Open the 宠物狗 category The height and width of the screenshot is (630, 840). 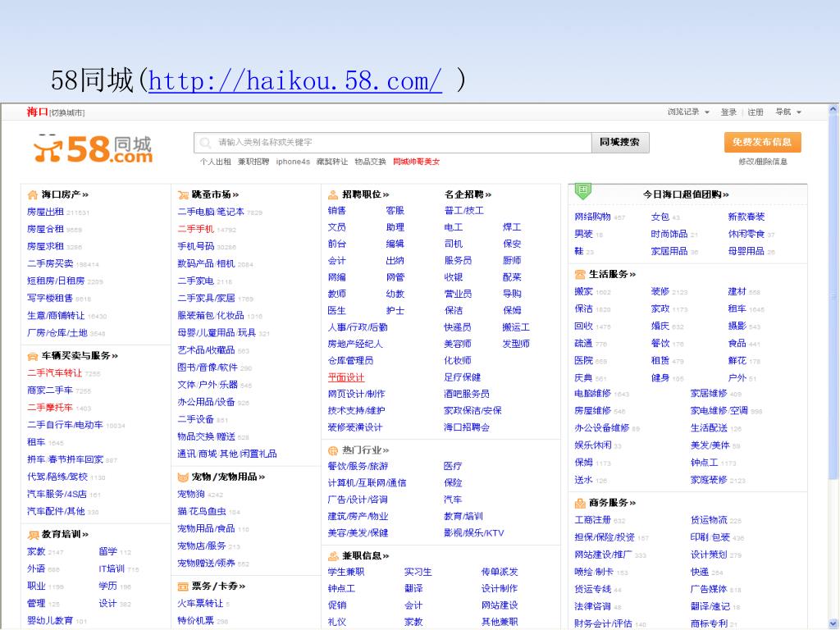[x=191, y=494]
